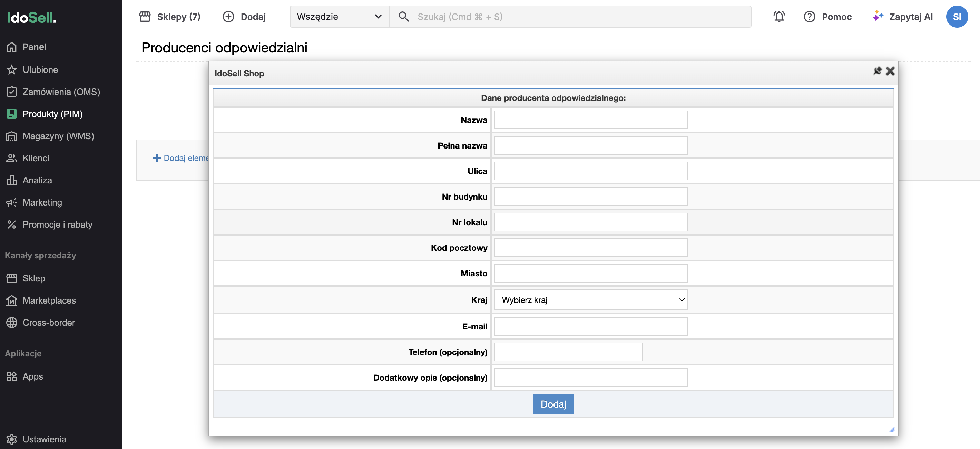Focus the Nazwa input field

tap(591, 120)
